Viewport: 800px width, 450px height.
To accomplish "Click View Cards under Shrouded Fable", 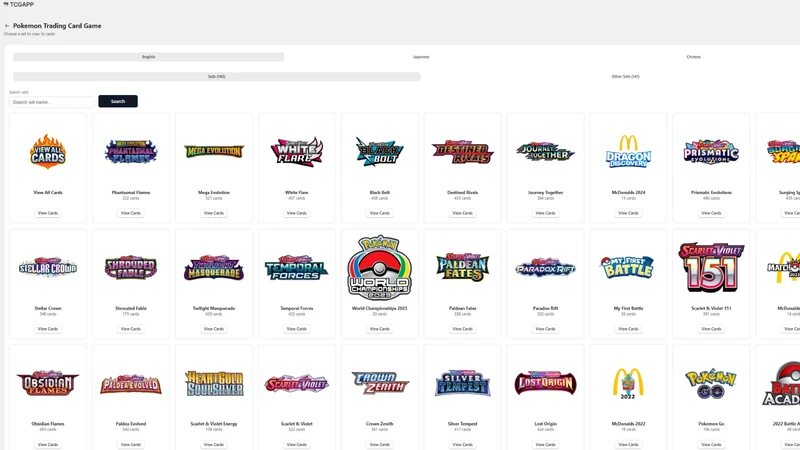I will (x=131, y=329).
